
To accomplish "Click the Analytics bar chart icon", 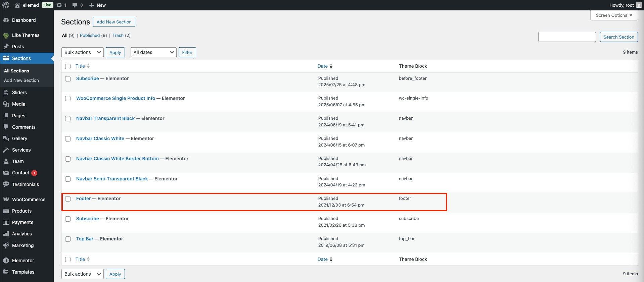I will coord(6,234).
